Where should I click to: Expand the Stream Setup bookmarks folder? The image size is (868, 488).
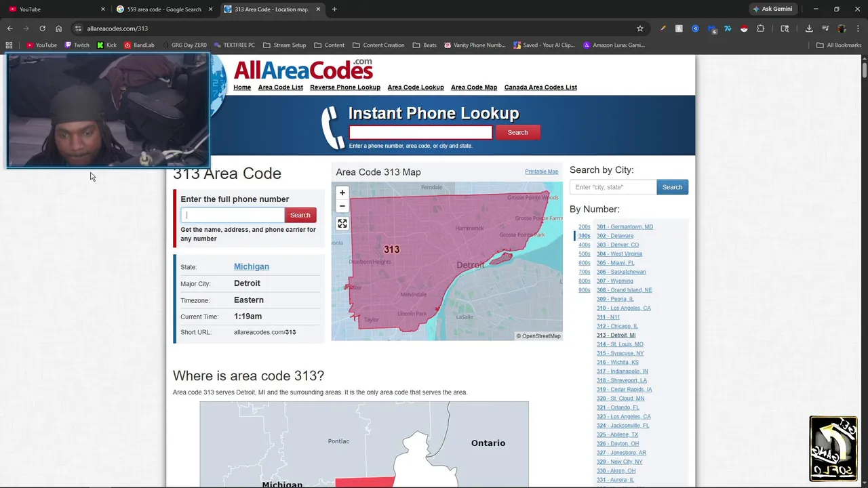click(284, 45)
